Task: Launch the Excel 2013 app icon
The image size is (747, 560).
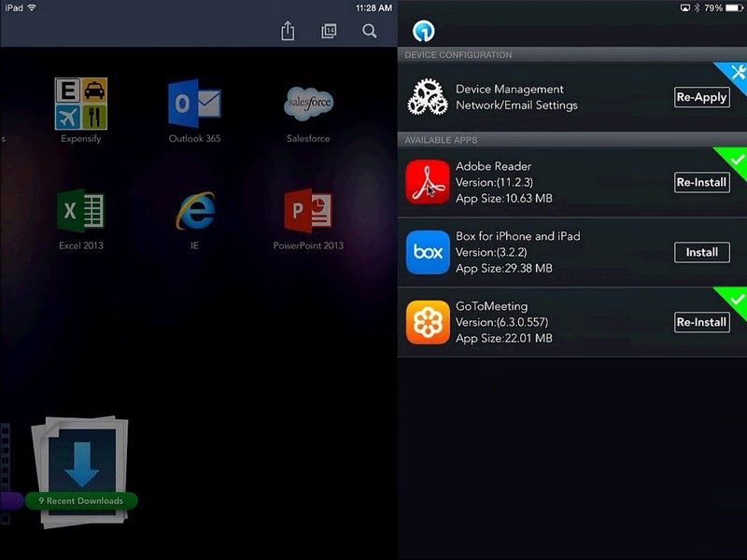Action: pyautogui.click(x=81, y=211)
